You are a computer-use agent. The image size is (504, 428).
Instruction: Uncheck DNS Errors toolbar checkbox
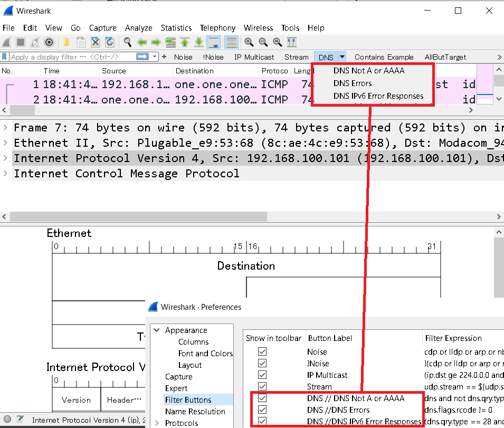pyautogui.click(x=262, y=410)
